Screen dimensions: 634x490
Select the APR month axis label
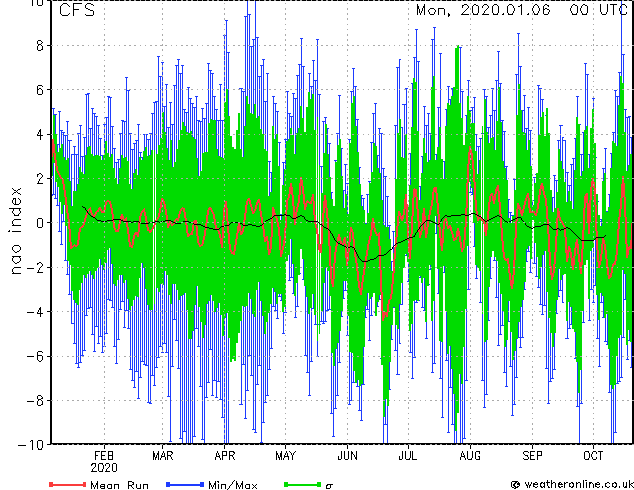[224, 456]
